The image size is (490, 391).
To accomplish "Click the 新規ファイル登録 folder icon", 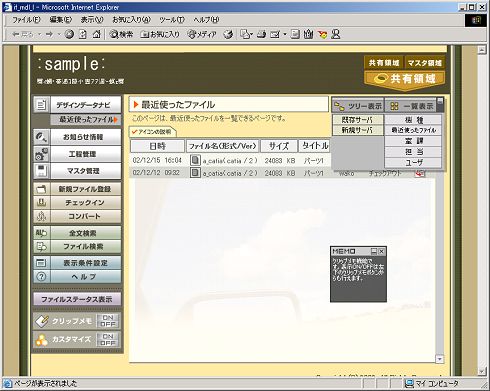I will (41, 189).
